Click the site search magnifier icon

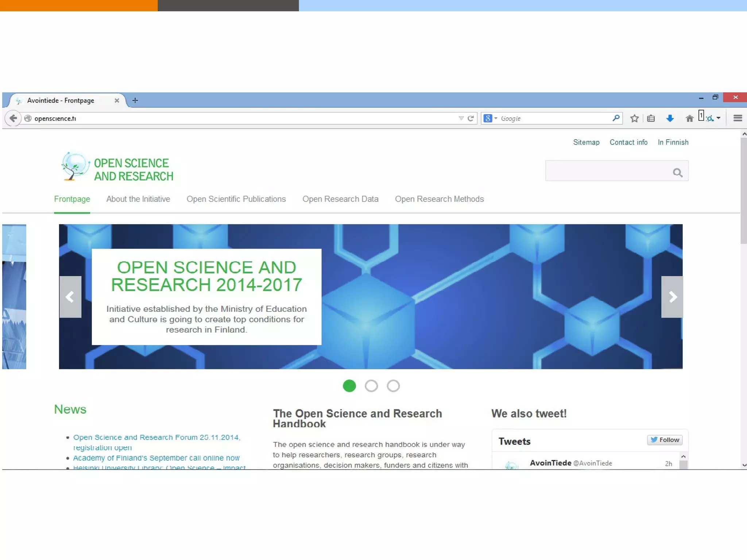click(677, 172)
